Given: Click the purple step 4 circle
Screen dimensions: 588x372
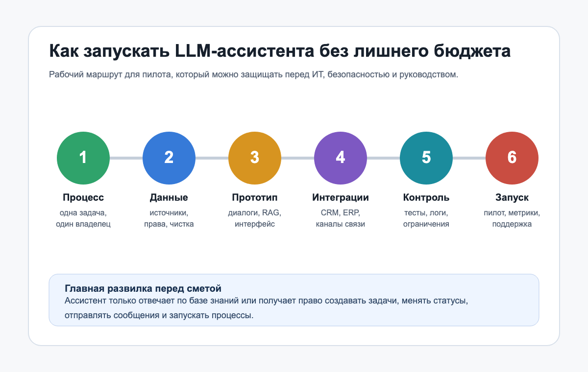Looking at the screenshot, I should click(x=341, y=158).
